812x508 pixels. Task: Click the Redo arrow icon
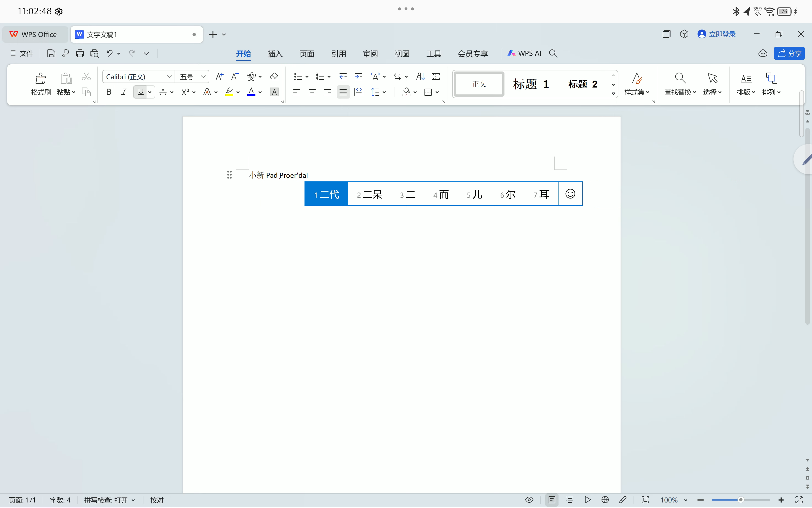pos(132,53)
